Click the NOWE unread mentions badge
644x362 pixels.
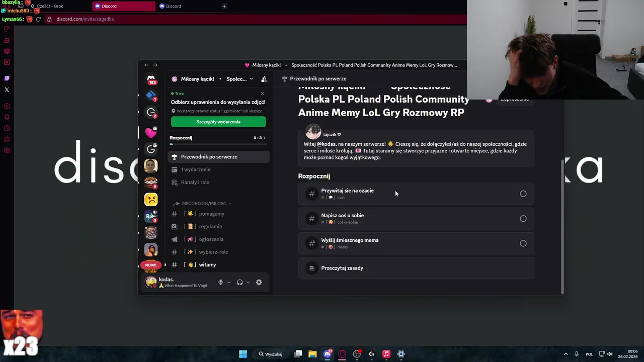pos(151,265)
